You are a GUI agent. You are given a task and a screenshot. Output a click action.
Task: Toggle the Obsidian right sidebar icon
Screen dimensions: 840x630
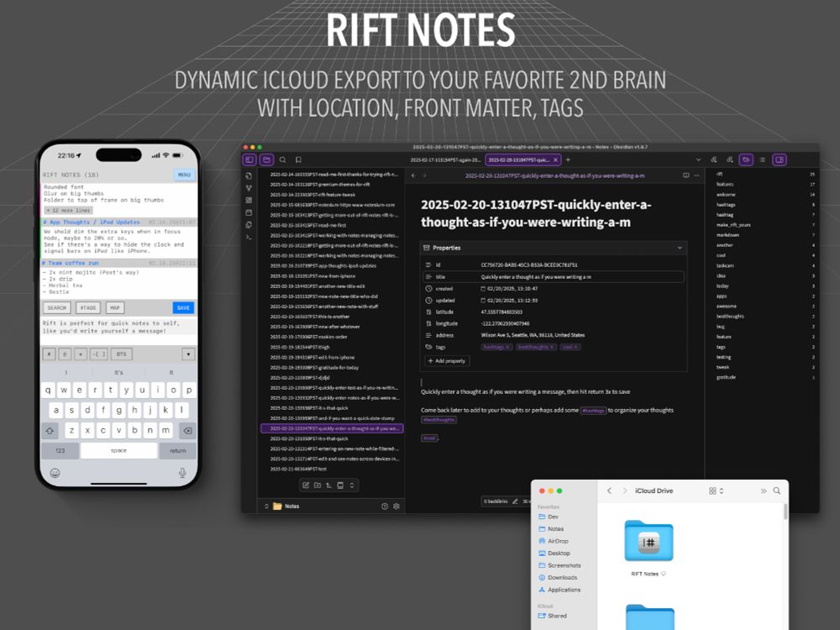pyautogui.click(x=780, y=160)
